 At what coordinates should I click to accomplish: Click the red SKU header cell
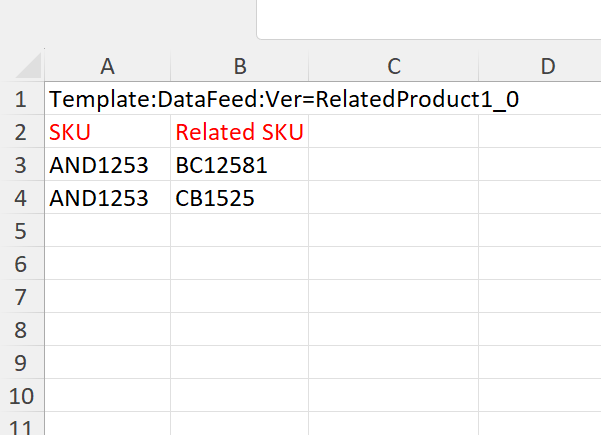(x=108, y=131)
